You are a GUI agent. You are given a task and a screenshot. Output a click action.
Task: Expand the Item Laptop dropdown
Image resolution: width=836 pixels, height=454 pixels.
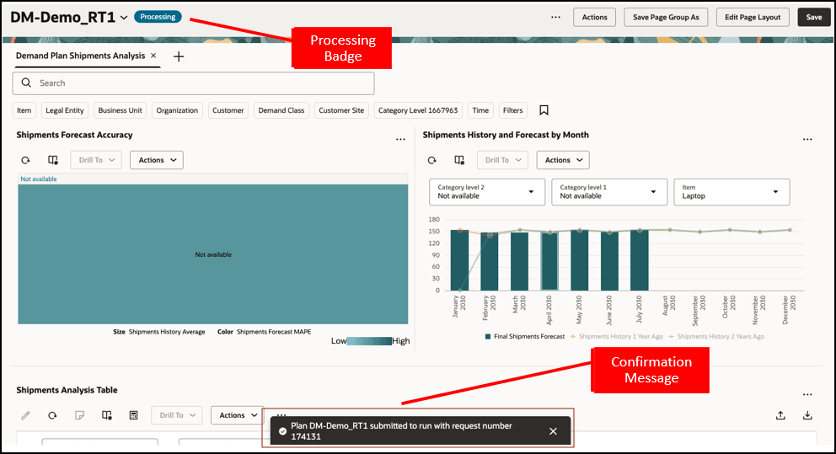coord(732,192)
